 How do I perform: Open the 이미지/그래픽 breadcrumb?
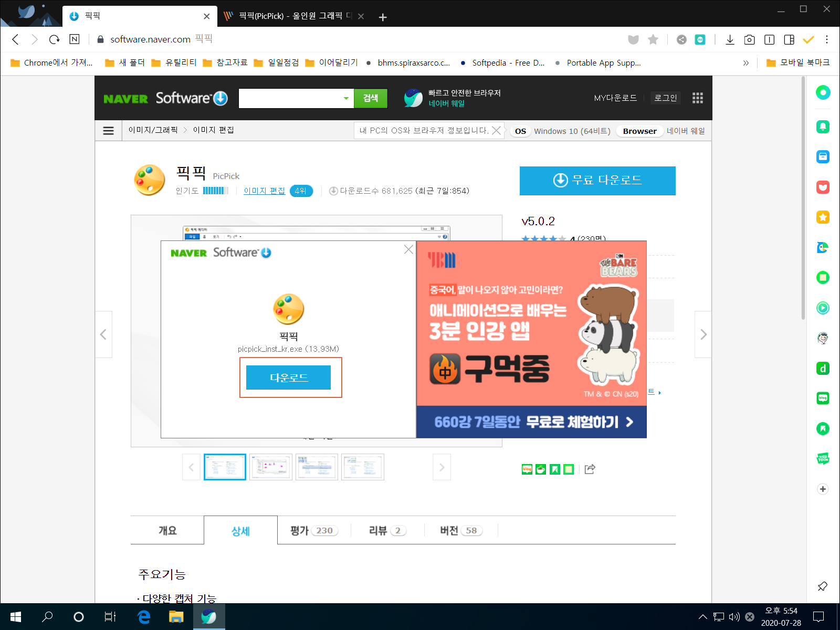pos(153,130)
